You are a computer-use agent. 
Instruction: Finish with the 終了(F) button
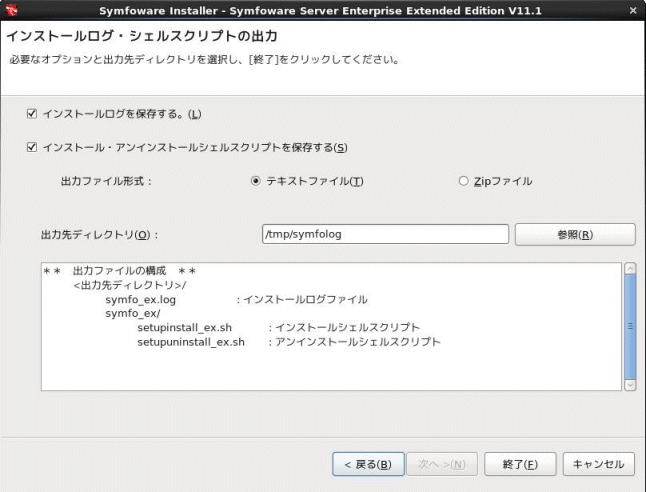point(520,464)
